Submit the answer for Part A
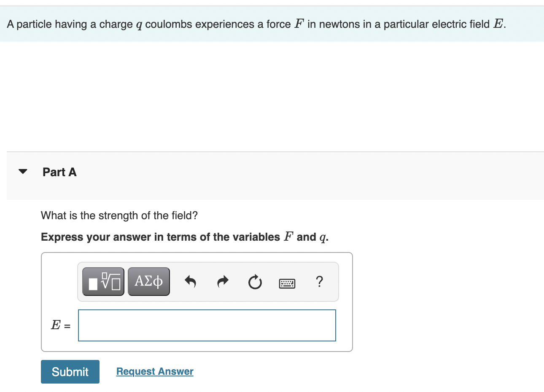The width and height of the screenshot is (544, 392). [x=70, y=371]
